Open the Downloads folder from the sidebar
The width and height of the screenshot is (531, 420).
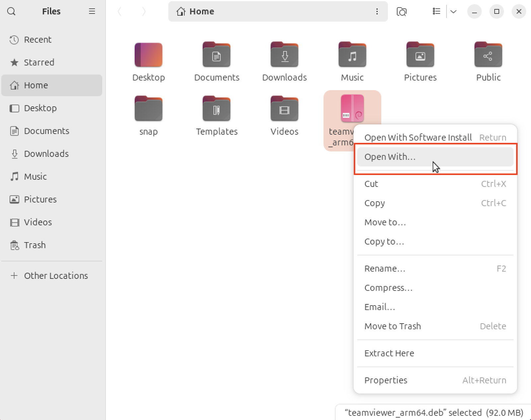[46, 153]
